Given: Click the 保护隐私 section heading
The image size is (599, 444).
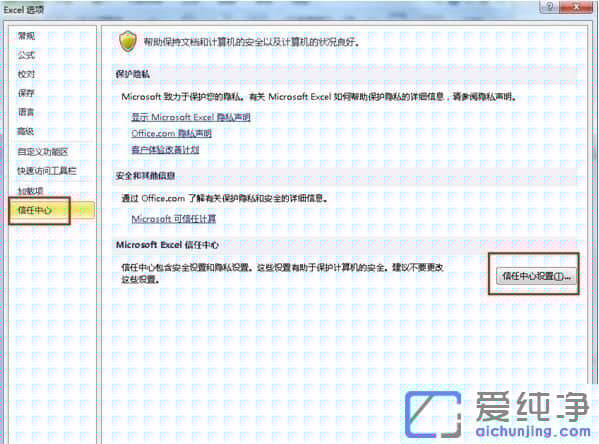Looking at the screenshot, I should point(133,74).
